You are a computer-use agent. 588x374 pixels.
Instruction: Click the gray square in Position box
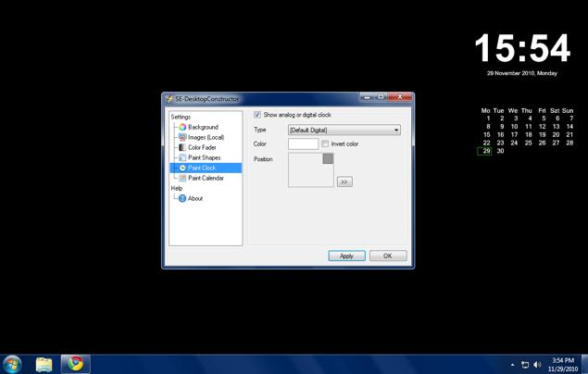point(328,159)
